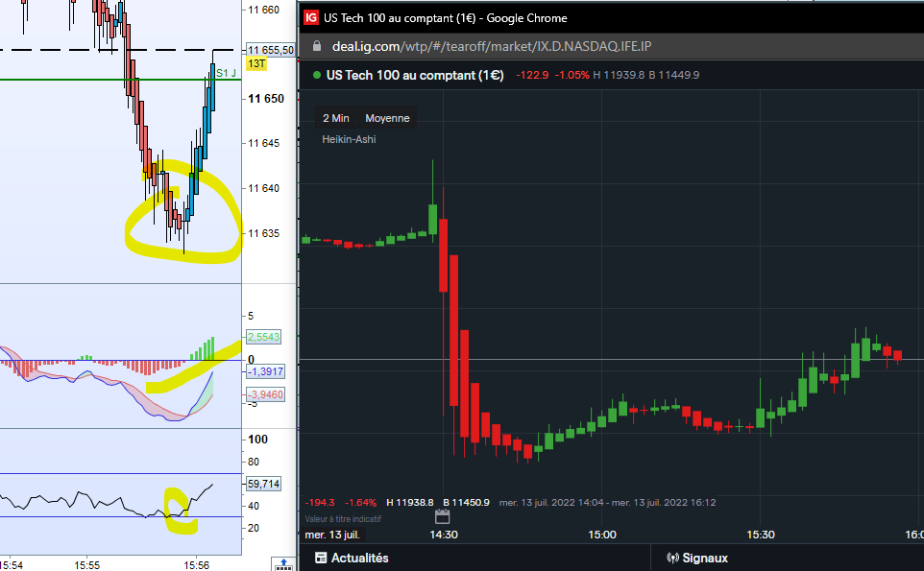The image size is (924, 571).
Task: Click the 11 635 price axis label
Action: (263, 234)
